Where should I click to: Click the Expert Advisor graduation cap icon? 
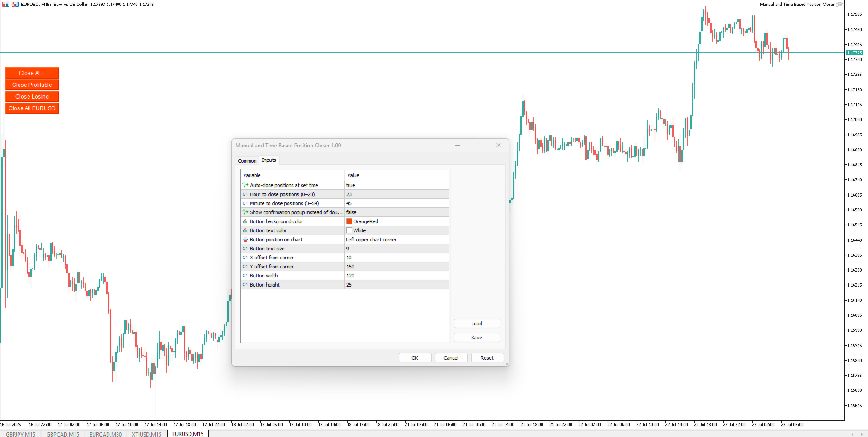pos(840,4)
